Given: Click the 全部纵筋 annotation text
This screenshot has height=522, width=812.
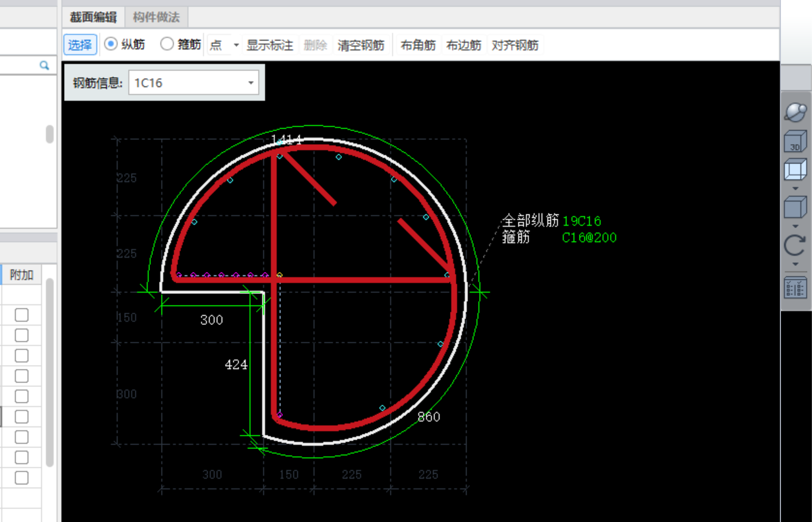Looking at the screenshot, I should coord(531,221).
